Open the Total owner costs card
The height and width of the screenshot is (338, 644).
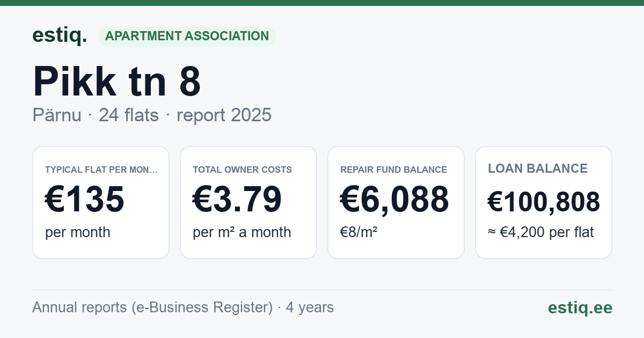click(x=248, y=202)
